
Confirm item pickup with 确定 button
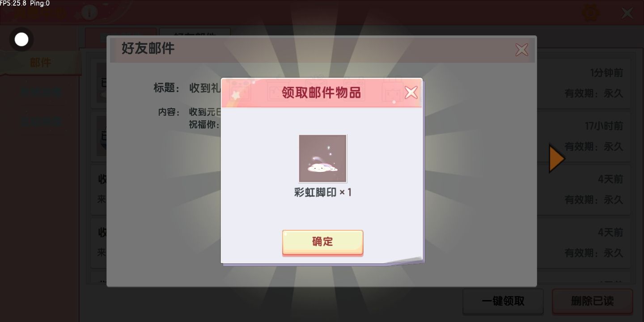[x=322, y=242]
